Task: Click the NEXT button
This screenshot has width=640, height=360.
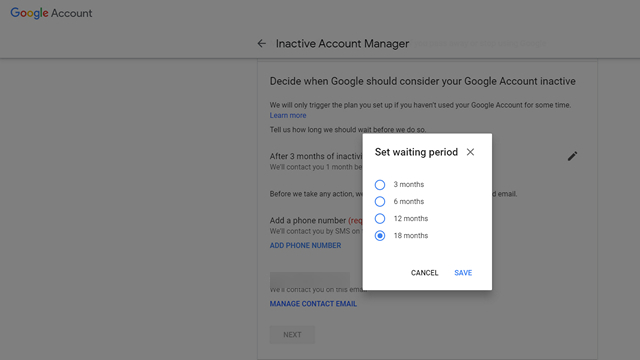Action: click(x=292, y=335)
